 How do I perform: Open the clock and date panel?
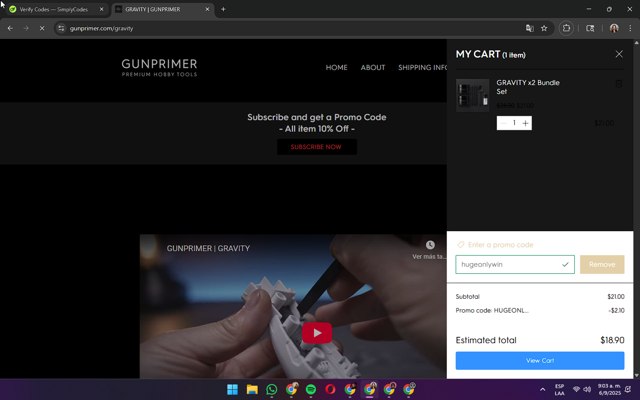[609, 389]
